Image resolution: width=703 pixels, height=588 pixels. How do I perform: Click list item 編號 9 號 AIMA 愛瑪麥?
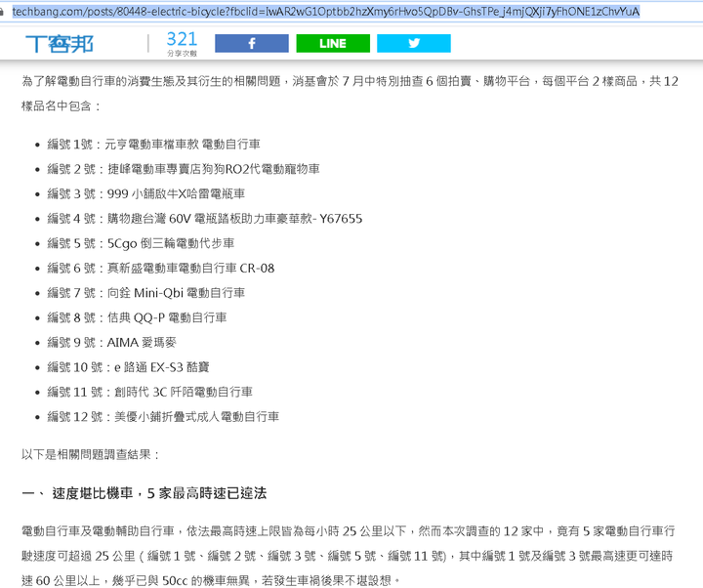[x=112, y=343]
